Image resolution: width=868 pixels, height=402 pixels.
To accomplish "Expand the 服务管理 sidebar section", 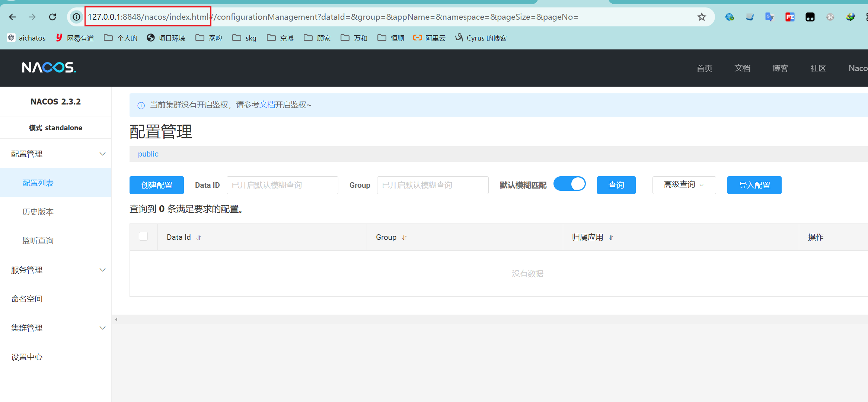I will [56, 270].
